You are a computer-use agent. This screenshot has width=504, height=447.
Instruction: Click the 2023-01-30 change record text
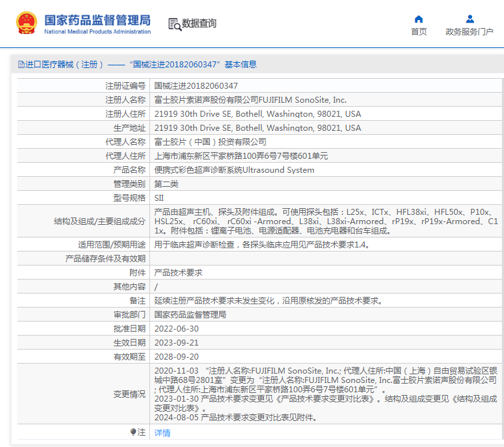point(326,403)
